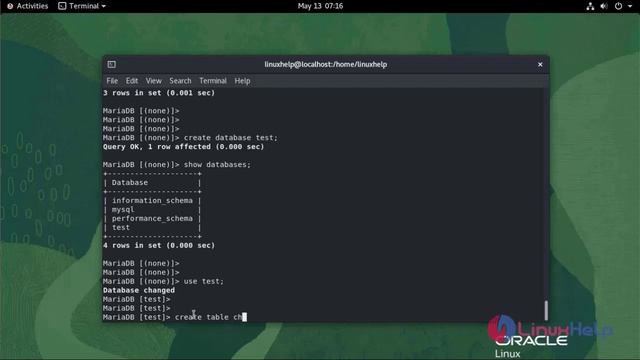Click the 'use test;' command

(x=204, y=281)
